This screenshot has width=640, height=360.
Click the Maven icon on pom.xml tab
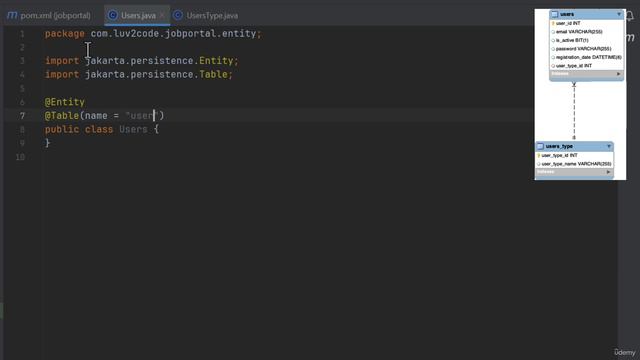12,16
